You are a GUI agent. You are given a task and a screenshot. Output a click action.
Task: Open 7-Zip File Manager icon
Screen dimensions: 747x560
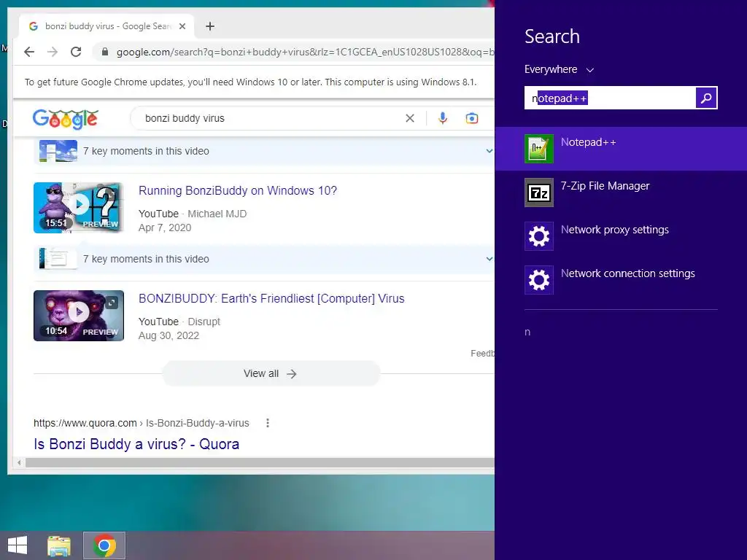click(539, 192)
